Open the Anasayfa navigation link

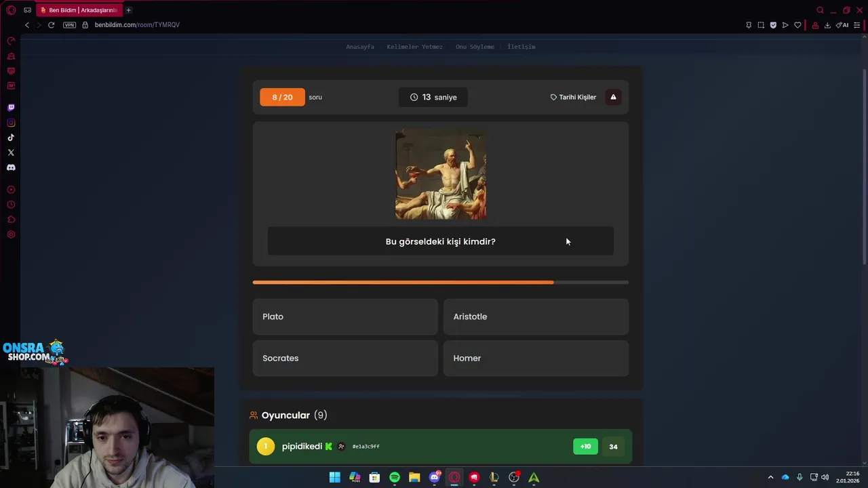point(360,47)
